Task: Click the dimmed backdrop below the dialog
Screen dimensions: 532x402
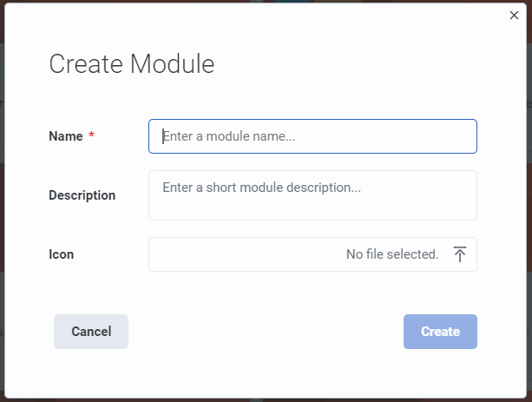Action: [266, 400]
